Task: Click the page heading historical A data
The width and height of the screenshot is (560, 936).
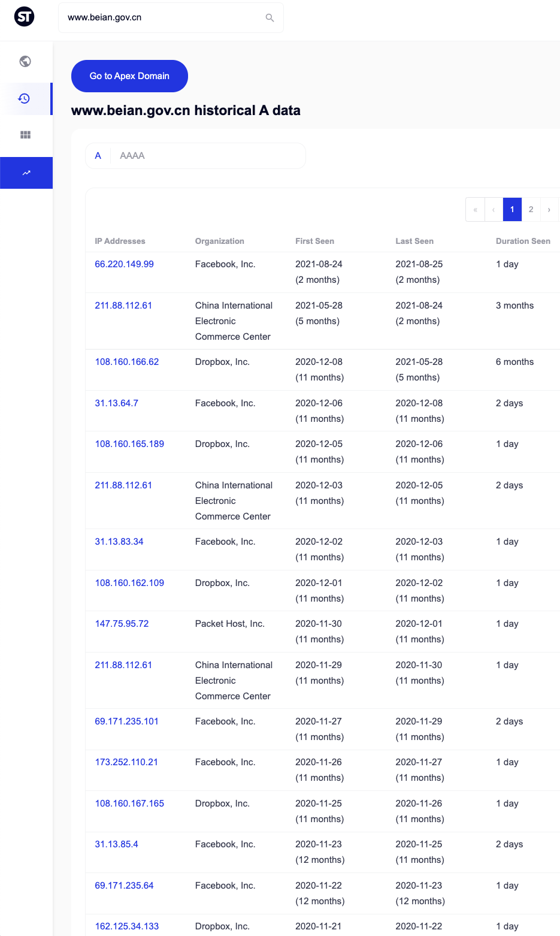Action: (x=186, y=110)
